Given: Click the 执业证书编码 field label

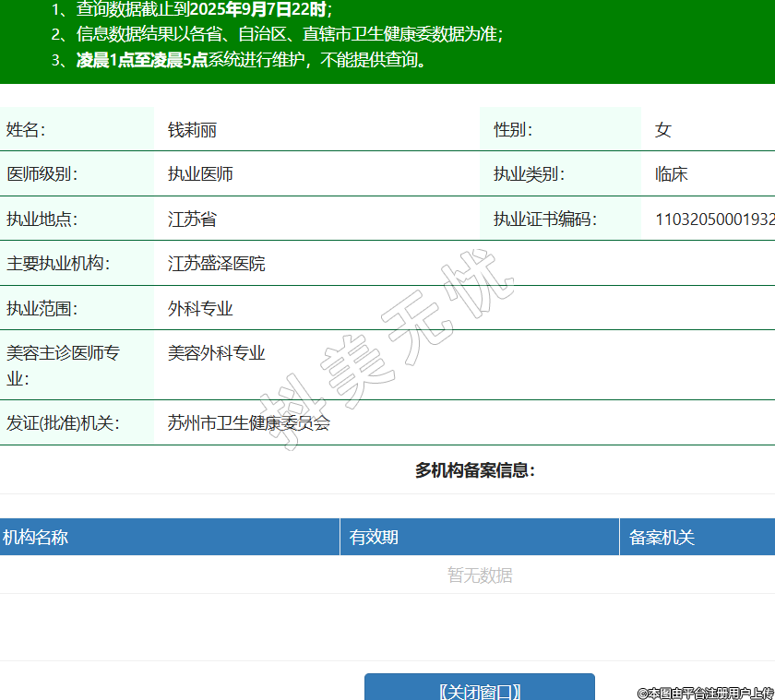Looking at the screenshot, I should pos(544,219).
